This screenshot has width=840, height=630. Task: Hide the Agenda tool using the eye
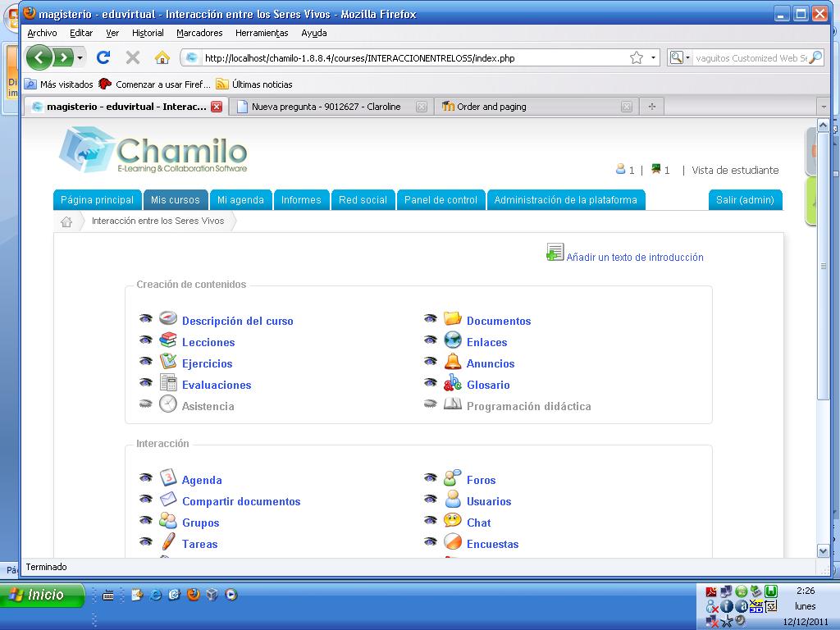(147, 479)
